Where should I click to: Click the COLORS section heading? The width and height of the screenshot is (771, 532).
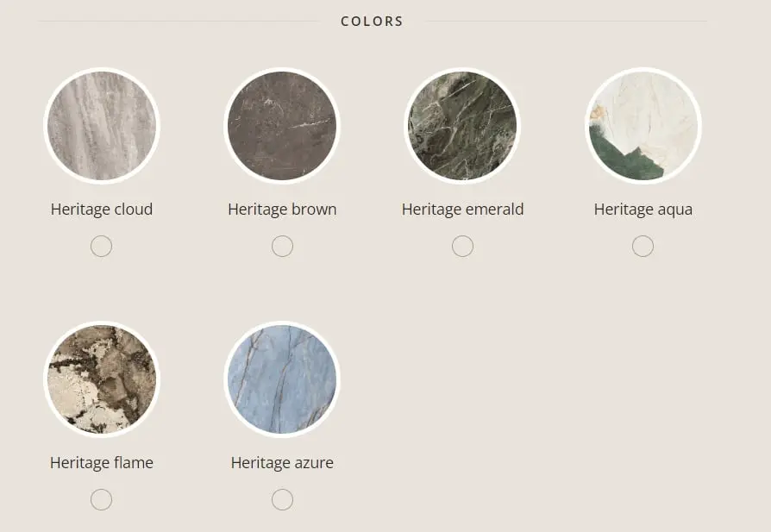tap(372, 21)
